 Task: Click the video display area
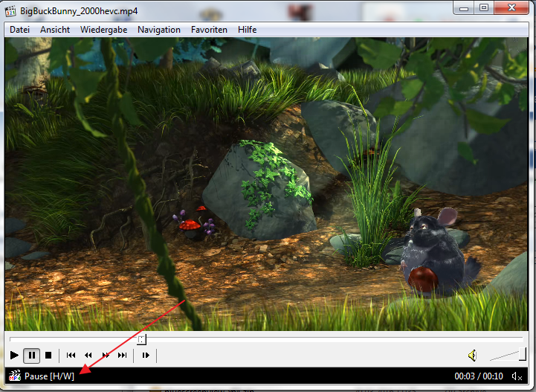tap(267, 184)
